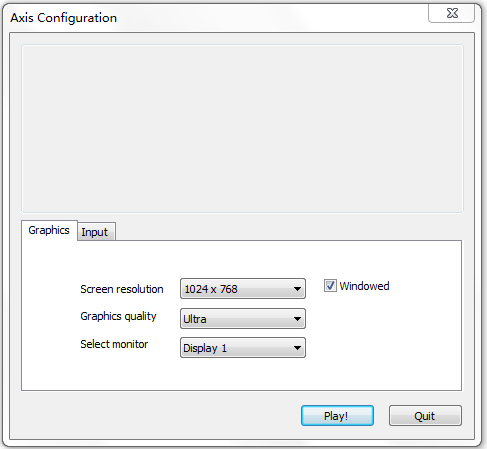Open the Graphics quality combo box
Viewport: 487px width, 449px height.
coord(243,319)
